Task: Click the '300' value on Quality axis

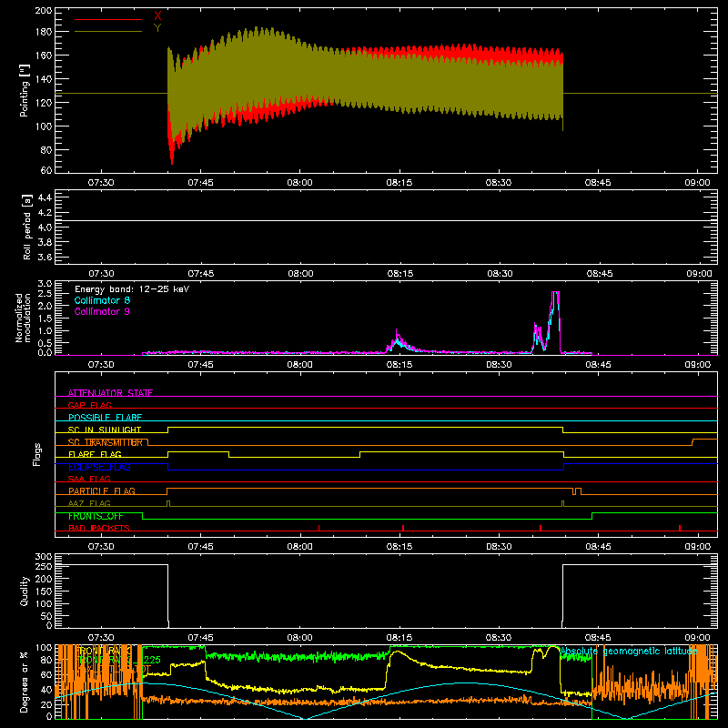Action: click(x=44, y=557)
